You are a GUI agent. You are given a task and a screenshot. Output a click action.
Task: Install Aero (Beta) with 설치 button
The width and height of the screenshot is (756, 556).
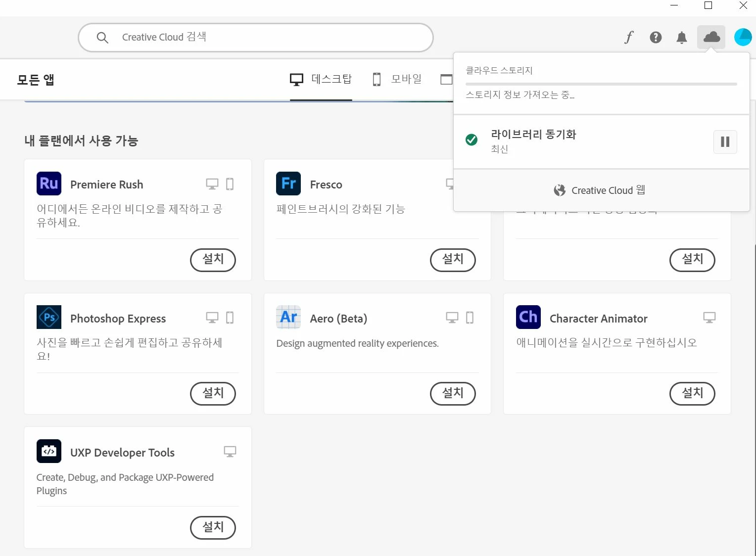(x=453, y=394)
